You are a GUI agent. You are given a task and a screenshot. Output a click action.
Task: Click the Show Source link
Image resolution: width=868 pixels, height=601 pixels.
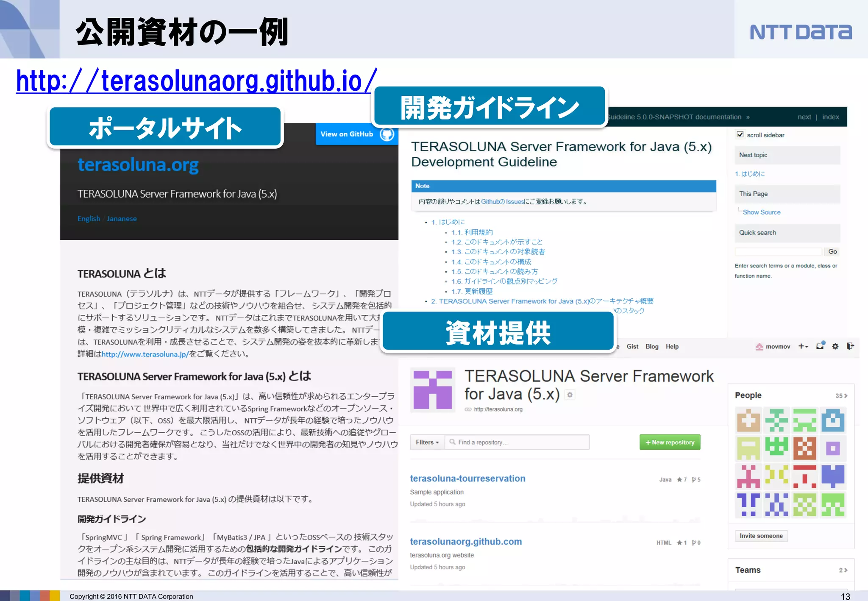pyautogui.click(x=761, y=212)
